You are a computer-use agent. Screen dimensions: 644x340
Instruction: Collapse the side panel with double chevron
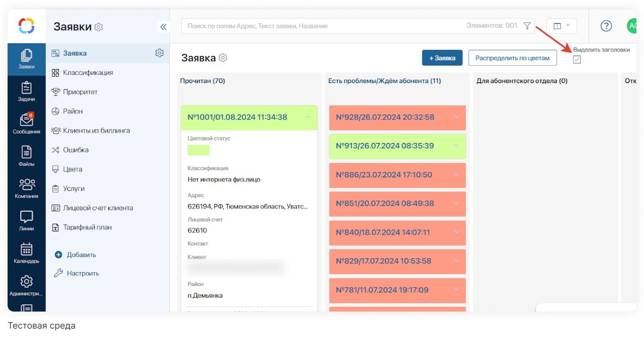(163, 27)
